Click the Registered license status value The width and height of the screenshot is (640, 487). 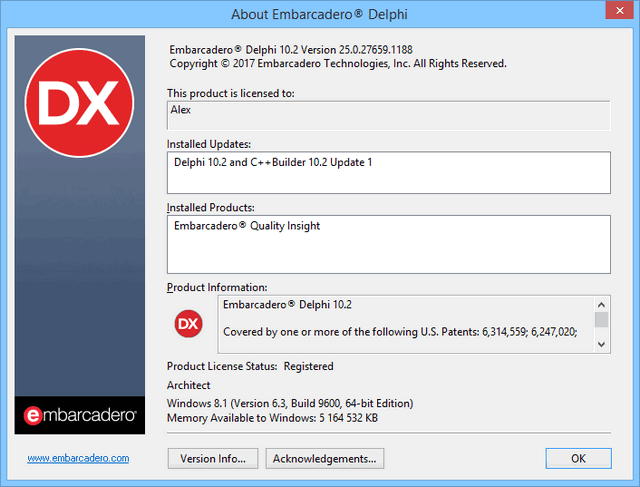(x=309, y=366)
